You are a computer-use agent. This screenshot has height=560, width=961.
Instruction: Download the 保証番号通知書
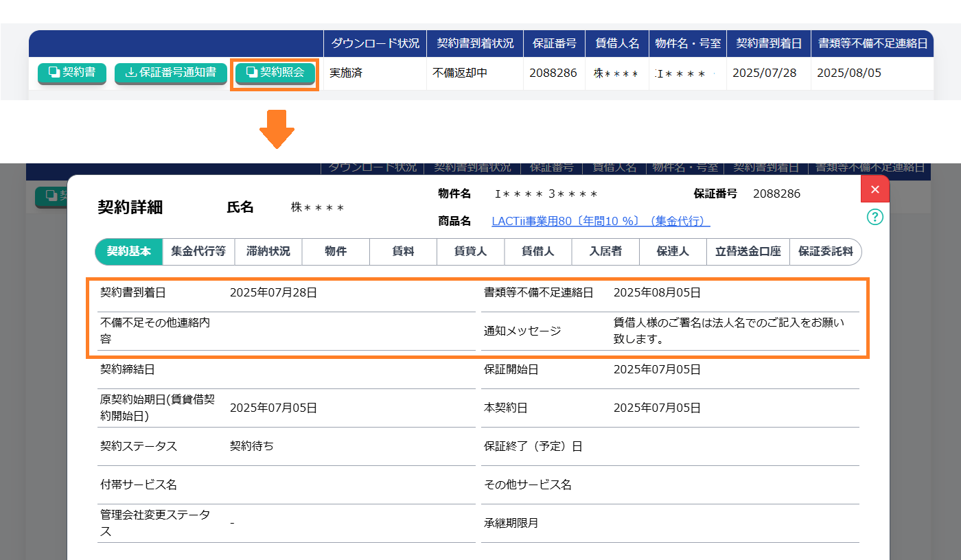tap(170, 72)
